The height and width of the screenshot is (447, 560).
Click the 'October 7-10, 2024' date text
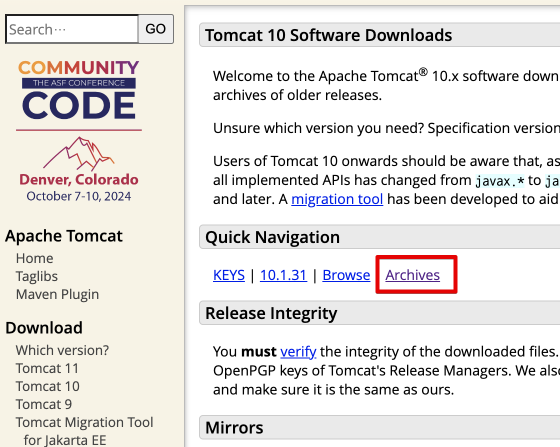(x=79, y=196)
